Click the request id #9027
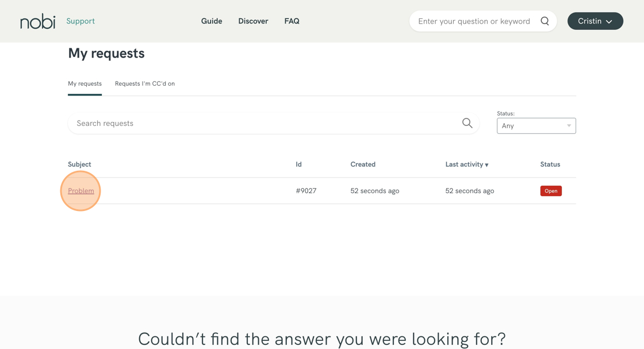 (x=306, y=191)
